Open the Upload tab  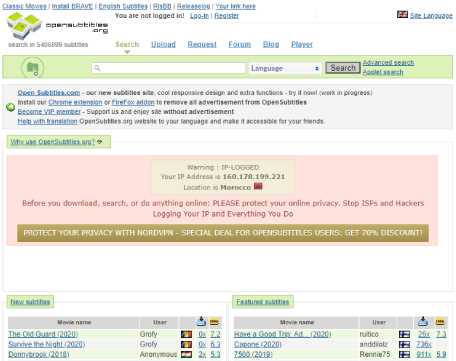coord(163,44)
